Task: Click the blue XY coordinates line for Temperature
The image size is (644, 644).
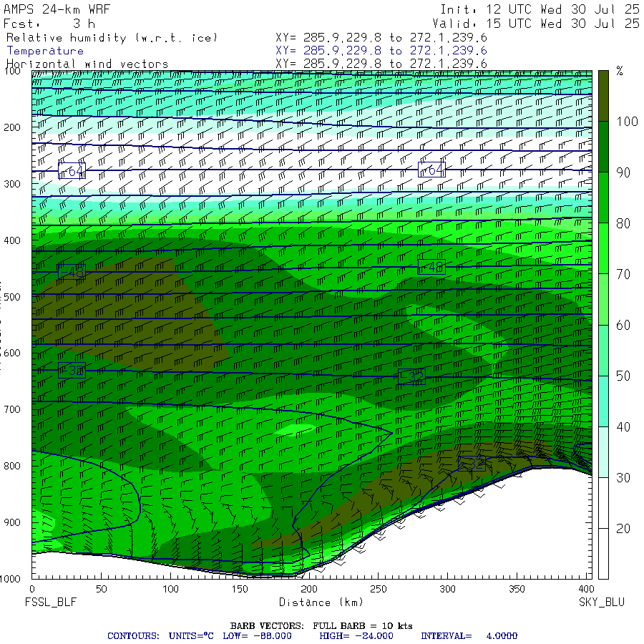Action: click(x=381, y=51)
